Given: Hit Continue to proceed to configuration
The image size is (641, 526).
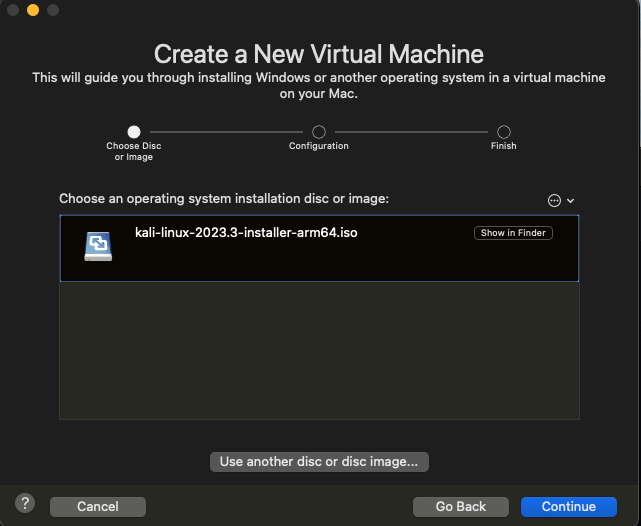Looking at the screenshot, I should point(569,507).
